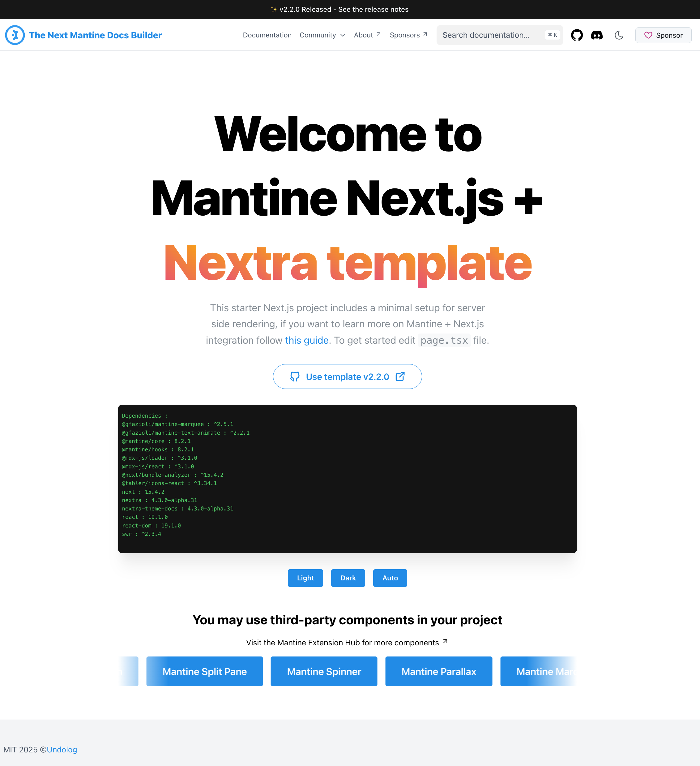Visit the Mantine Extension Hub link
Image resolution: width=700 pixels, height=766 pixels.
347,643
